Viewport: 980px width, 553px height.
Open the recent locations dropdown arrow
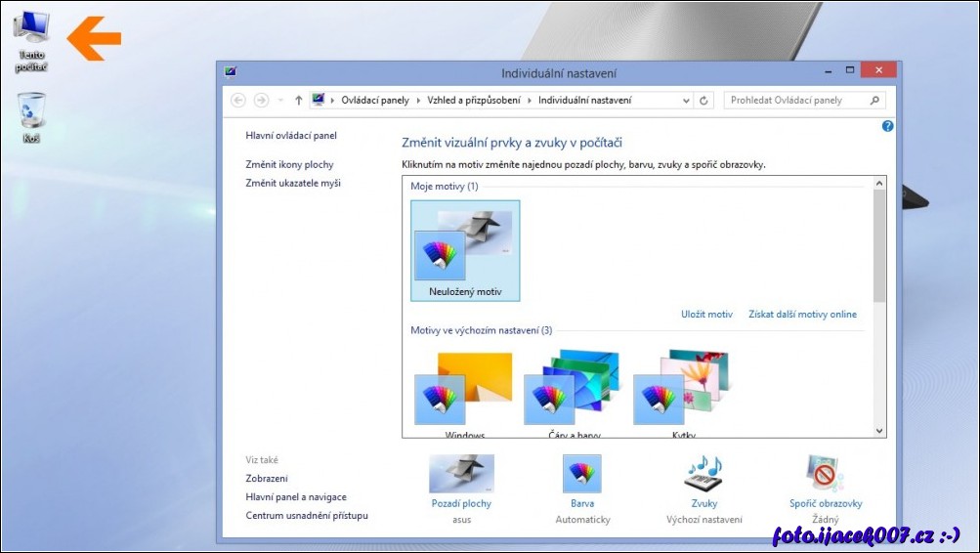(x=280, y=101)
